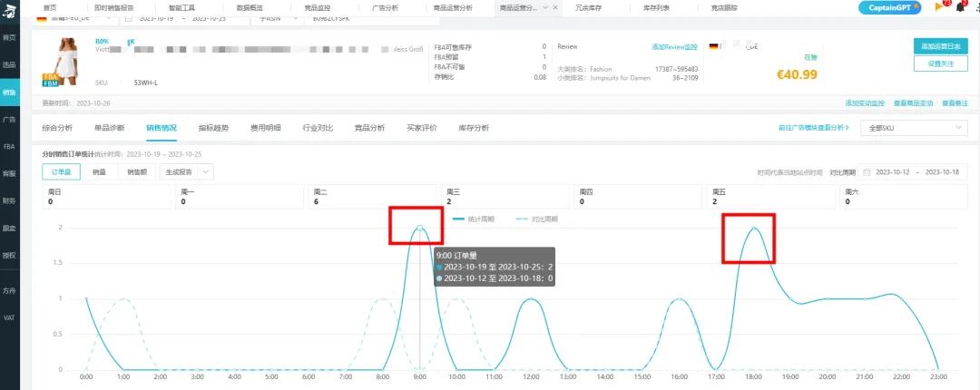Open the 竞品分析 sub-tab

click(369, 128)
